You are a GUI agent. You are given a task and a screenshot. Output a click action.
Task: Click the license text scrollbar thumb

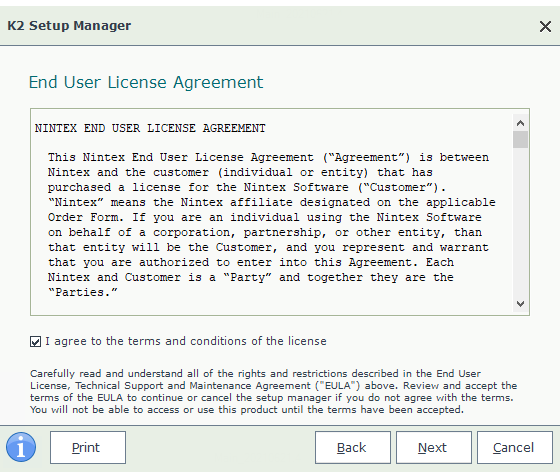click(520, 139)
